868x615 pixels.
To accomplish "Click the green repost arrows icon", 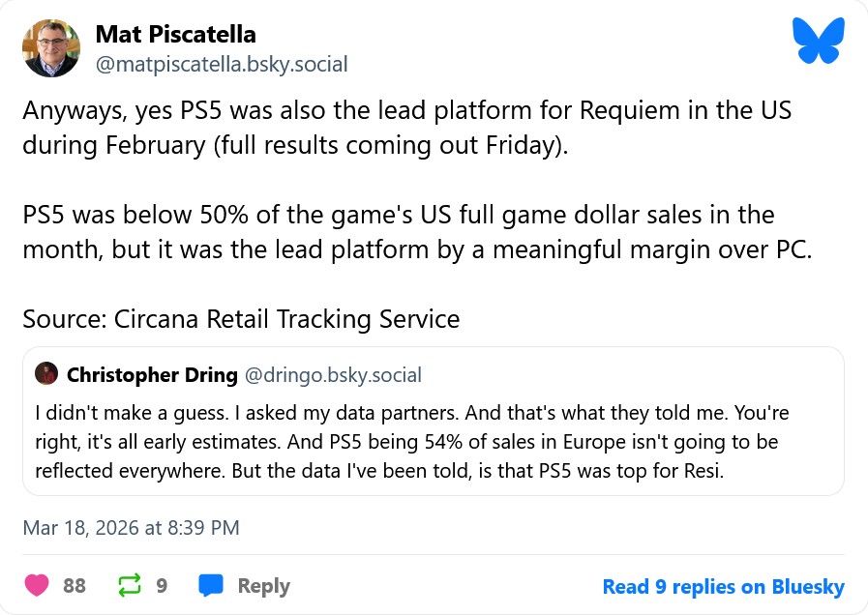I will 128,585.
